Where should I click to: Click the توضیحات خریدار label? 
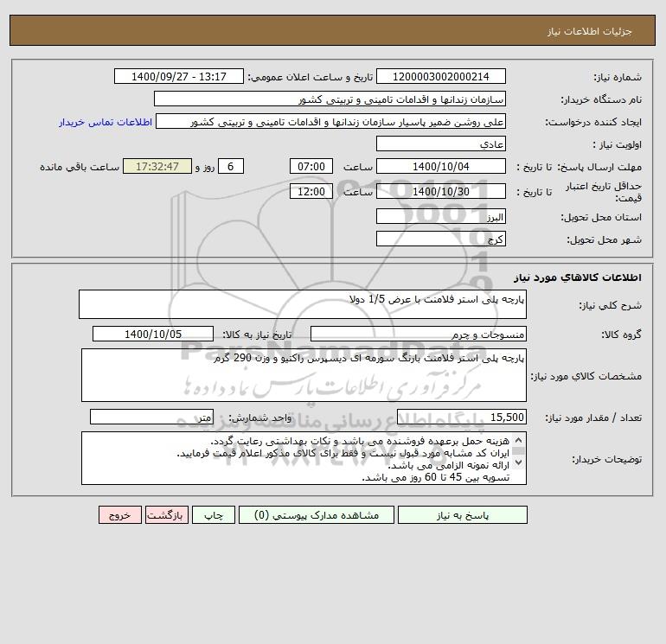coord(606,459)
